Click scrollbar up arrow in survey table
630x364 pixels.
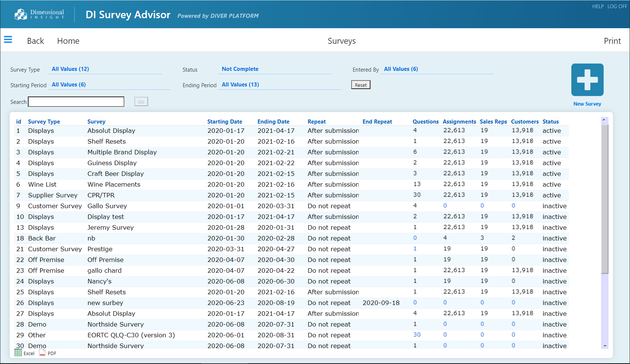(x=605, y=120)
